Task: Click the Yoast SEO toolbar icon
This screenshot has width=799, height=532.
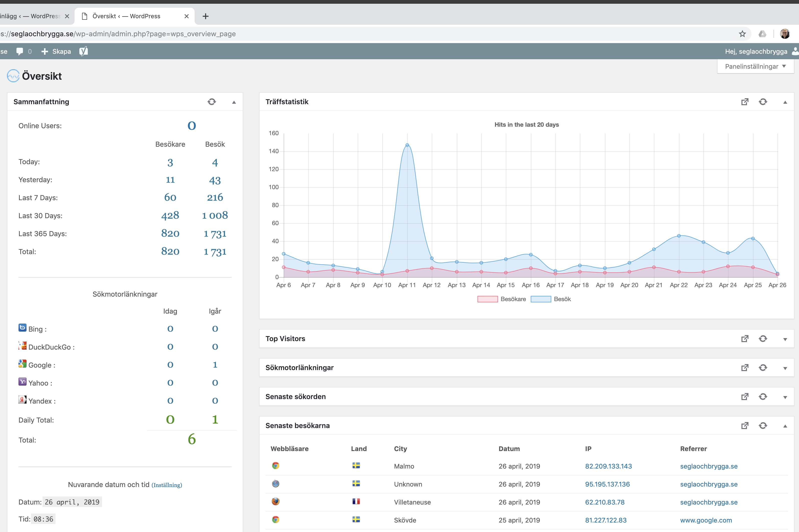Action: 84,51
